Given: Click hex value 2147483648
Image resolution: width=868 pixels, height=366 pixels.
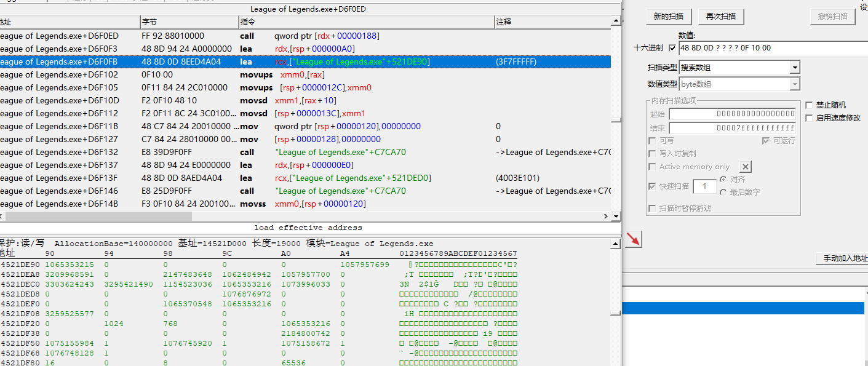Looking at the screenshot, I should pyautogui.click(x=188, y=274).
